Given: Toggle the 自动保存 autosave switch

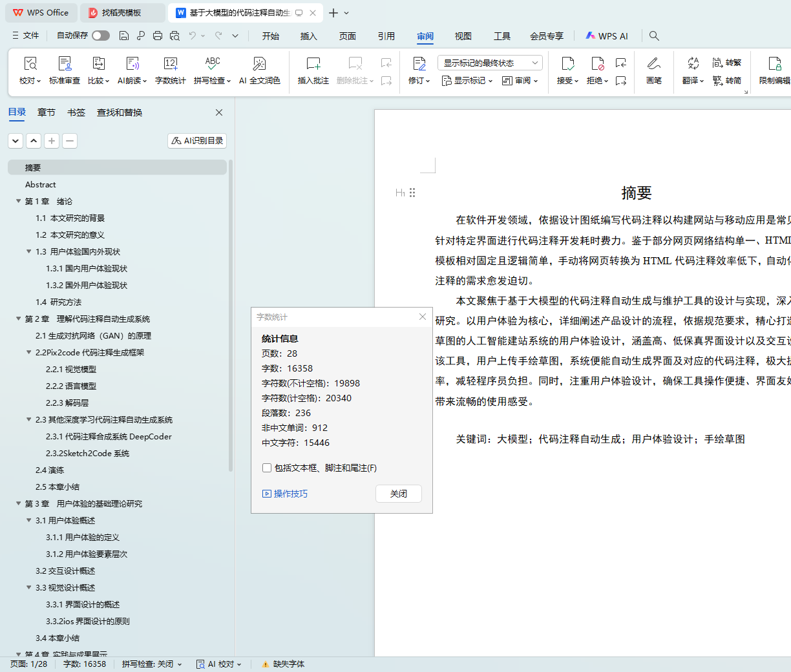Looking at the screenshot, I should pos(100,36).
